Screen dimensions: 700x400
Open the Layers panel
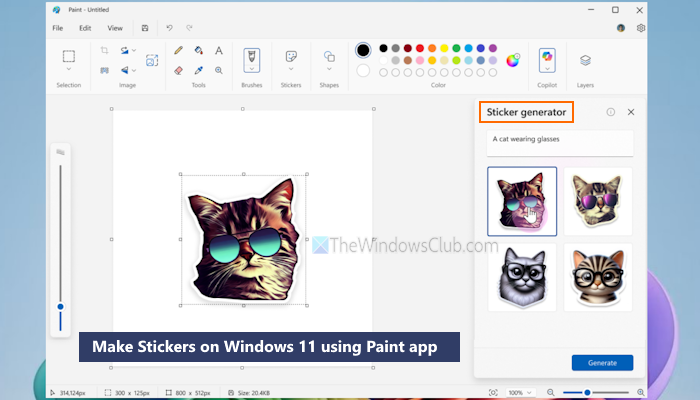(585, 60)
